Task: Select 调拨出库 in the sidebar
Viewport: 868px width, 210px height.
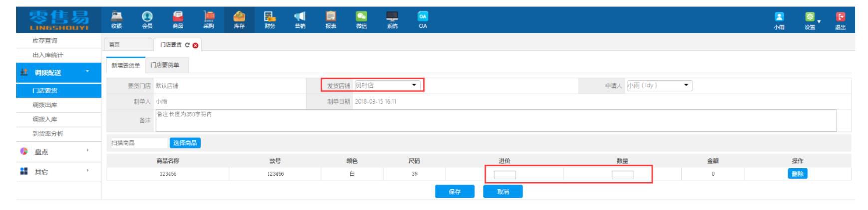Action: (45, 105)
